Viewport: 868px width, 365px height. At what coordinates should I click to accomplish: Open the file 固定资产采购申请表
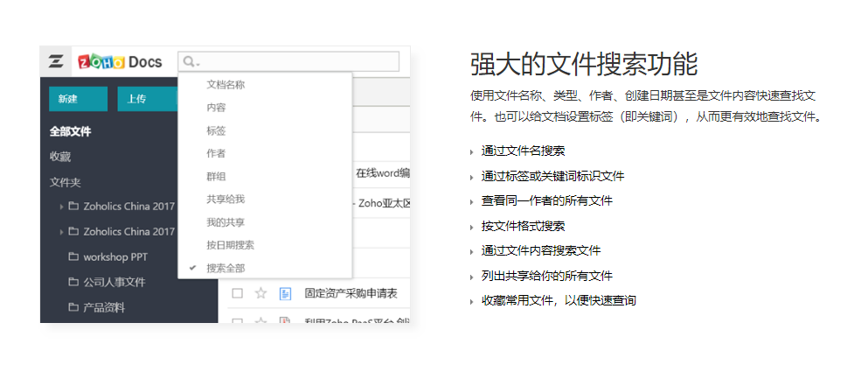(x=351, y=293)
